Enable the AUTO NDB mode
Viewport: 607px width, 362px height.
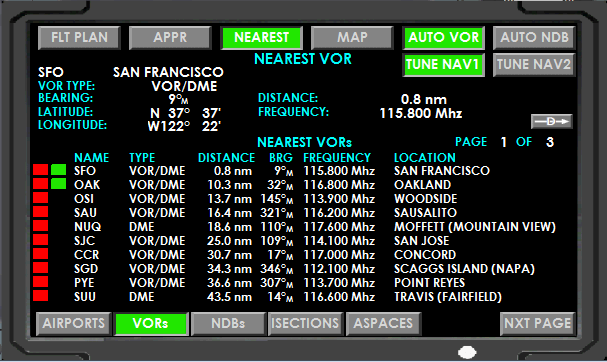tap(534, 38)
